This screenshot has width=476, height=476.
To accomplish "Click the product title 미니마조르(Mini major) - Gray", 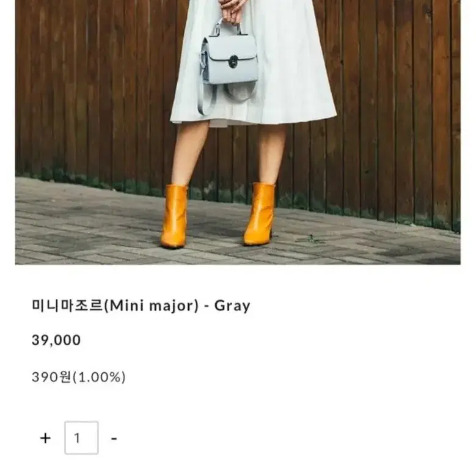I will [141, 306].
